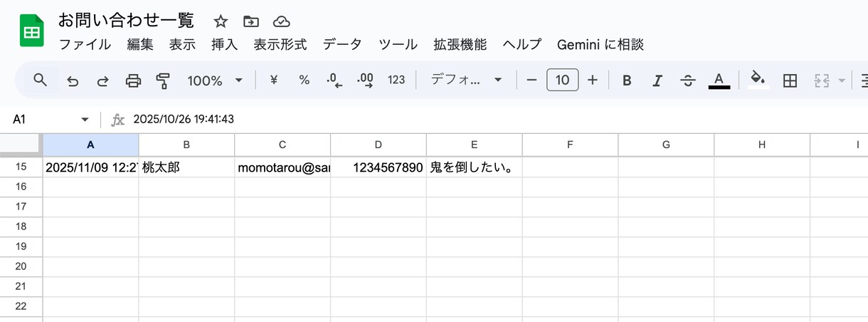The height and width of the screenshot is (322, 868).
Task: Open the デフォ... font dropdown
Action: tap(467, 80)
